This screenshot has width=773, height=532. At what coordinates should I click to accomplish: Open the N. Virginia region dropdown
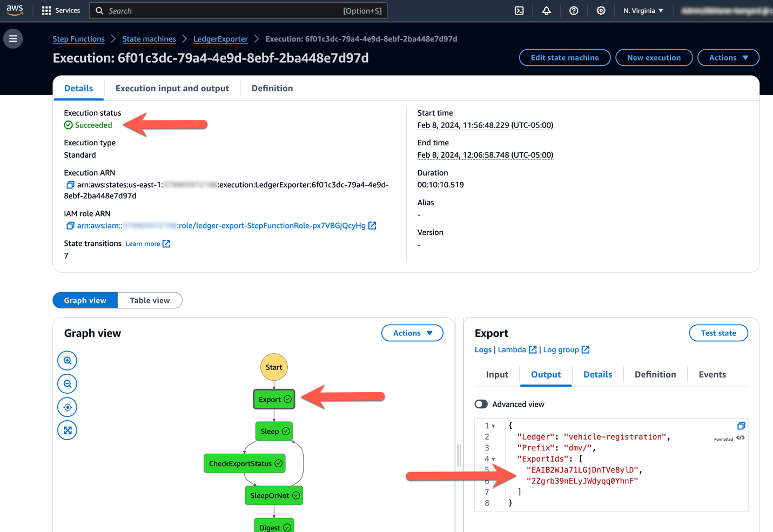(x=643, y=11)
